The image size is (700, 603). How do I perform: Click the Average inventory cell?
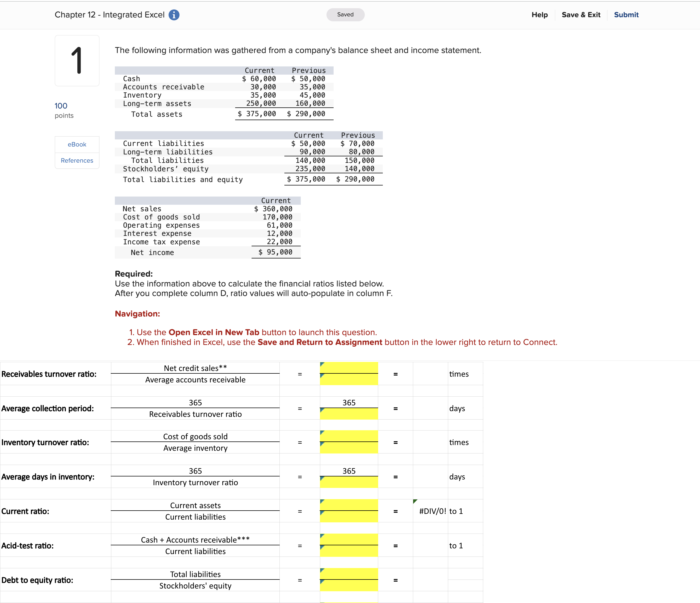[x=195, y=448]
